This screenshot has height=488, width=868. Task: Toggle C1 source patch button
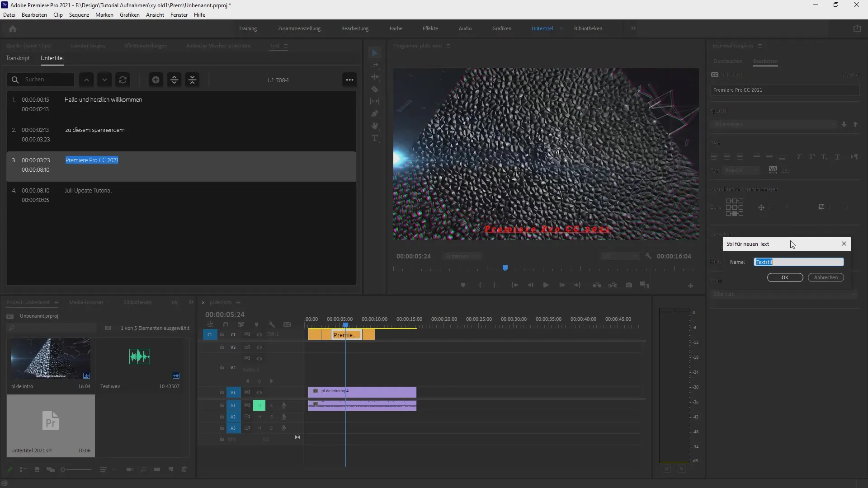(210, 334)
